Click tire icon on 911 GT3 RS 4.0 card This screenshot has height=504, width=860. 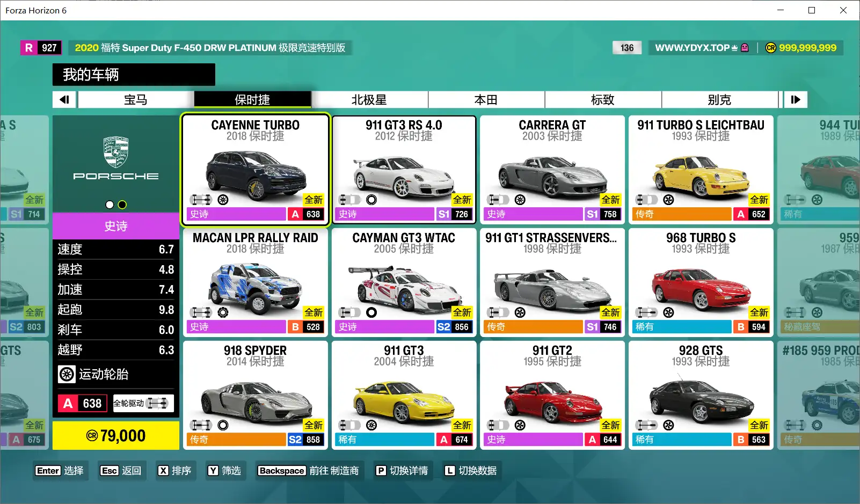[371, 200]
